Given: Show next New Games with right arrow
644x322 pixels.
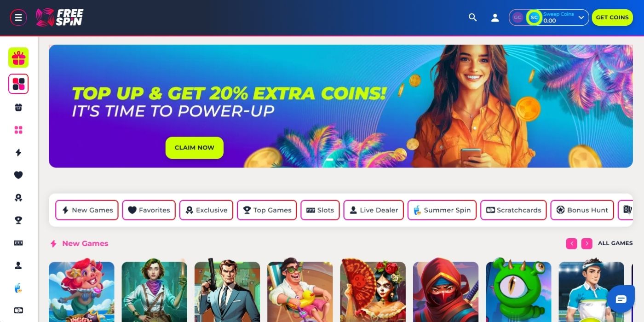Looking at the screenshot, I should point(586,243).
